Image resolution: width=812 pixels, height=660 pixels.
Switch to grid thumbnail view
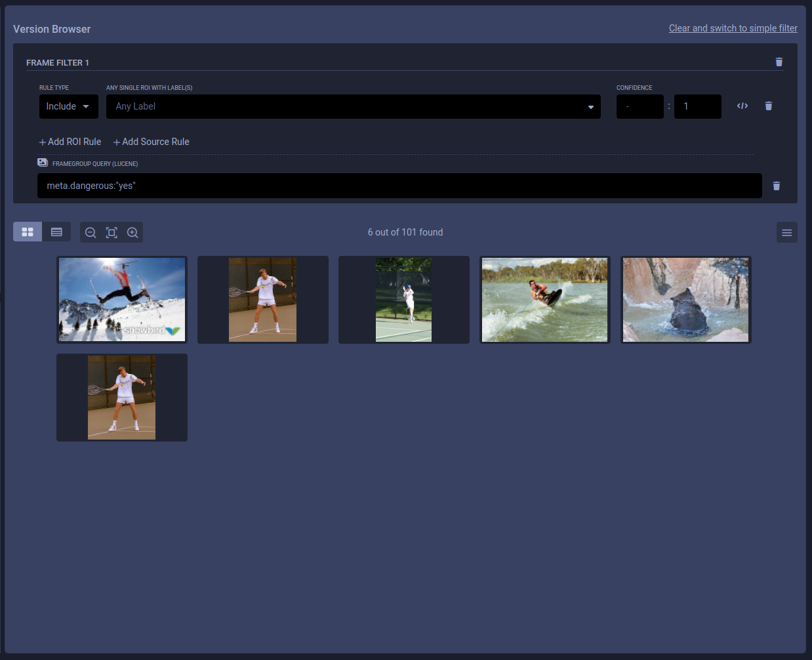tap(28, 232)
